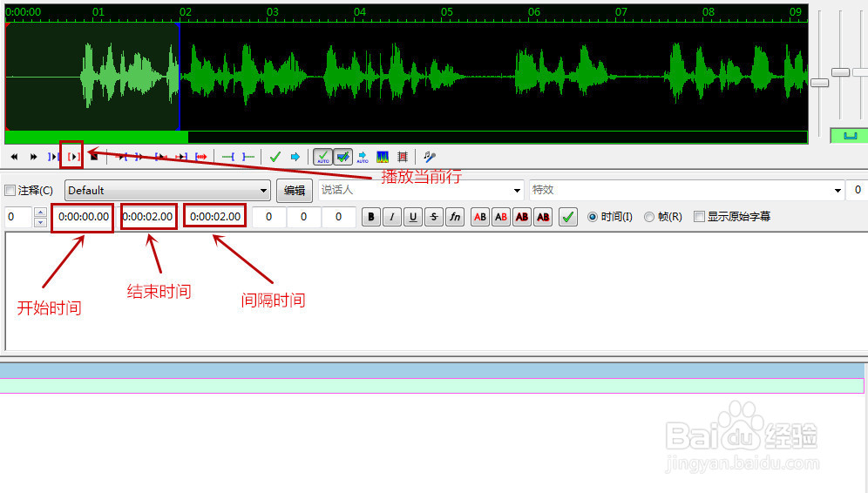Check the 注释(C) comment checkbox
868x493 pixels.
(x=10, y=191)
